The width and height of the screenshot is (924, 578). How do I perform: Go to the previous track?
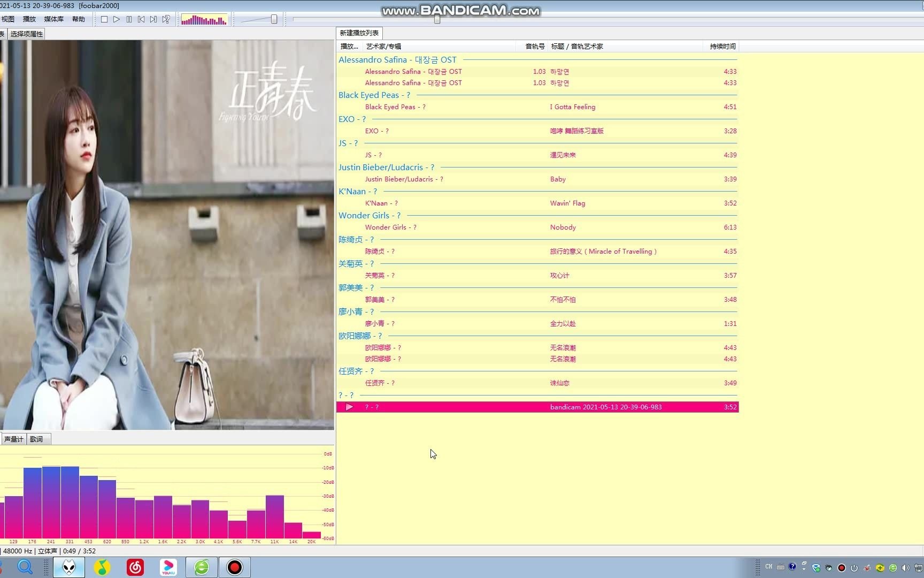coord(141,19)
